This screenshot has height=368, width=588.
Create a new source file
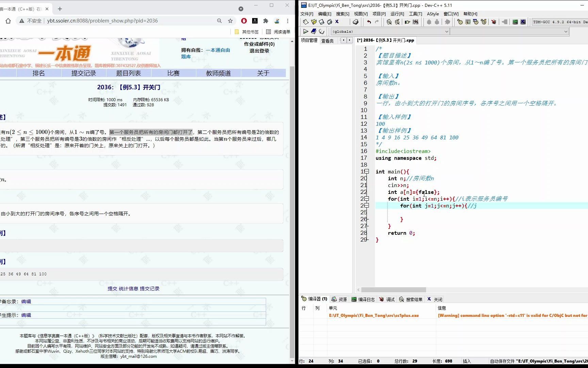pos(305,21)
